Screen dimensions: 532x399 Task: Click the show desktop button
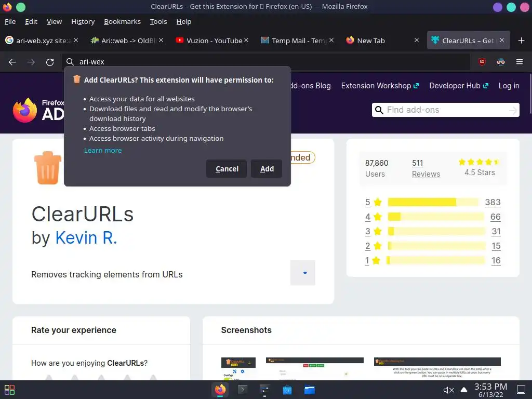521,390
